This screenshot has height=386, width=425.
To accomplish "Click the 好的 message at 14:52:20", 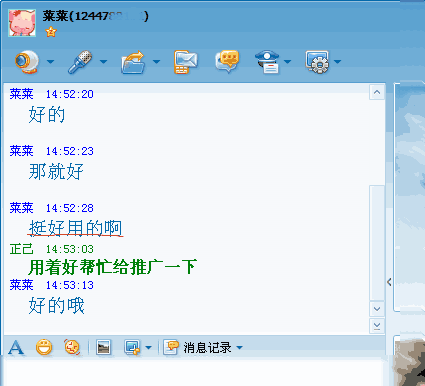I will [x=47, y=114].
